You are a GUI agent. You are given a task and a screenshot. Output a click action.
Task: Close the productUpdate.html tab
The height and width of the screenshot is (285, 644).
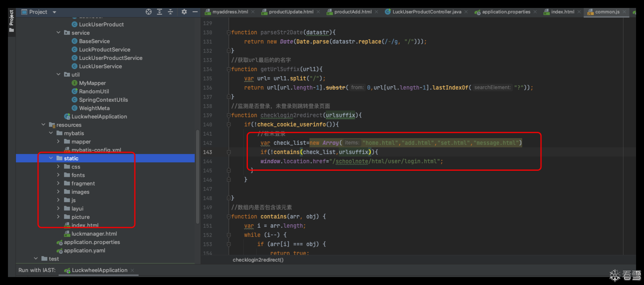point(318,12)
